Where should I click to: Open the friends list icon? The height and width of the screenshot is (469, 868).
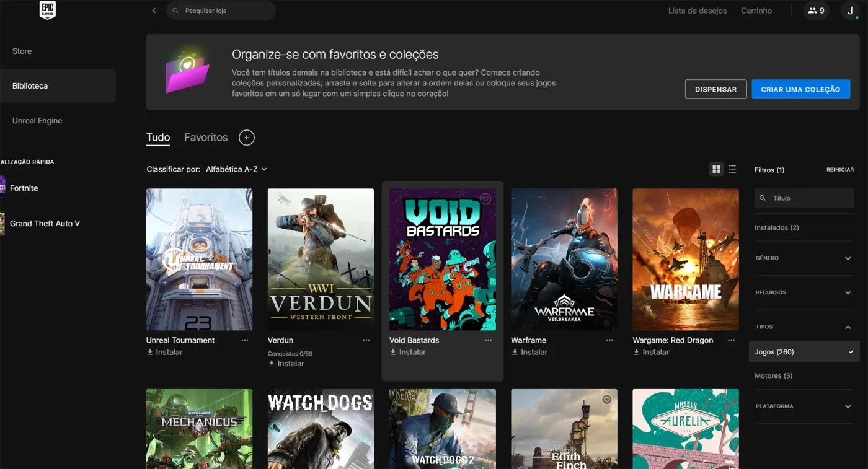tap(816, 11)
